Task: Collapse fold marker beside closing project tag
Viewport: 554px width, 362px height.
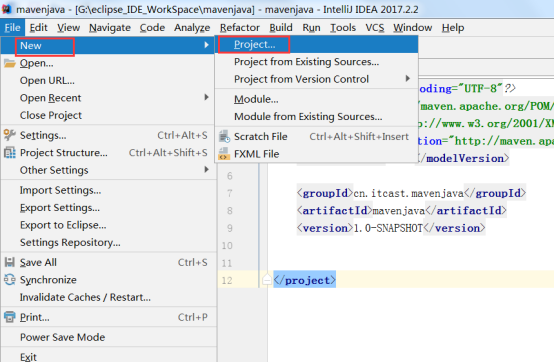Action: pyautogui.click(x=267, y=280)
